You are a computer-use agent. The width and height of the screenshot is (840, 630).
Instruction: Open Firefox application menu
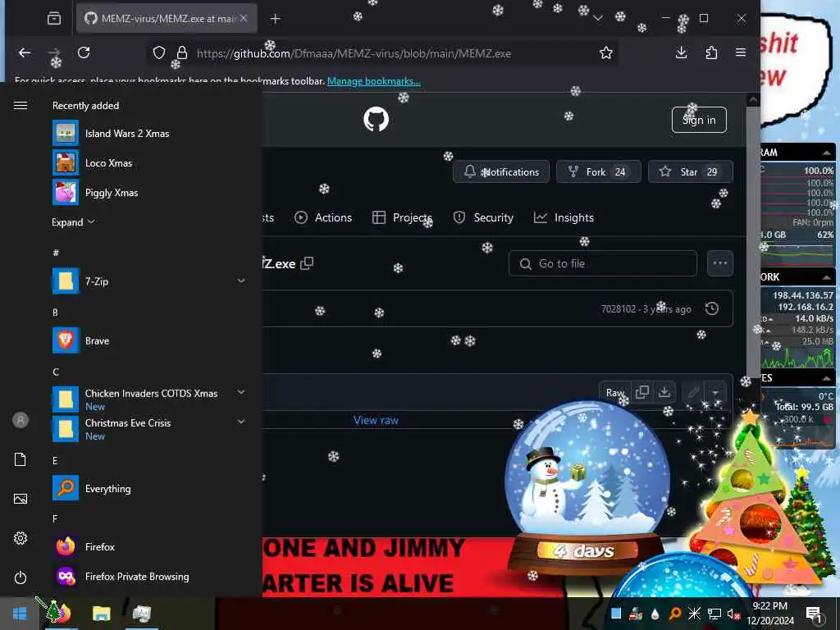coord(741,52)
